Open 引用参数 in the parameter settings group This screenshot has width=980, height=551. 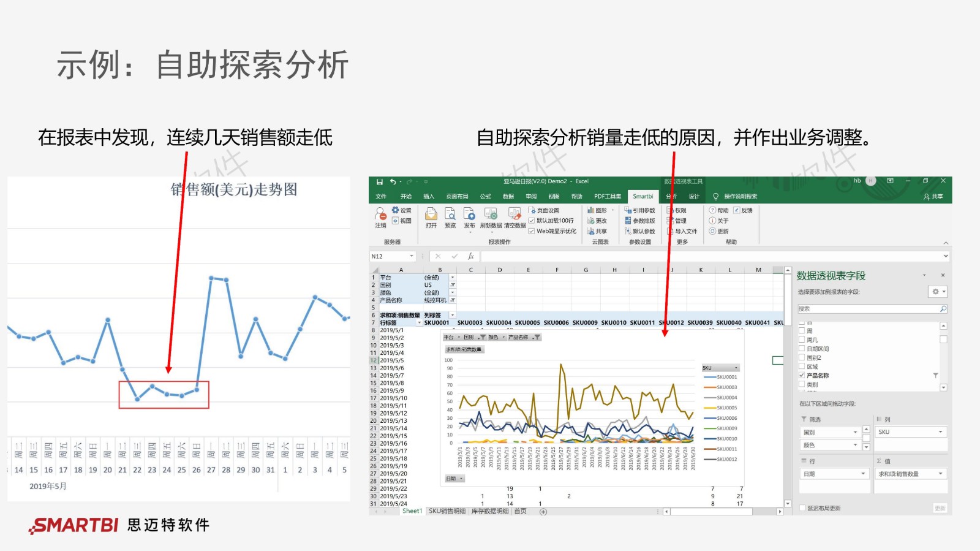tap(640, 210)
